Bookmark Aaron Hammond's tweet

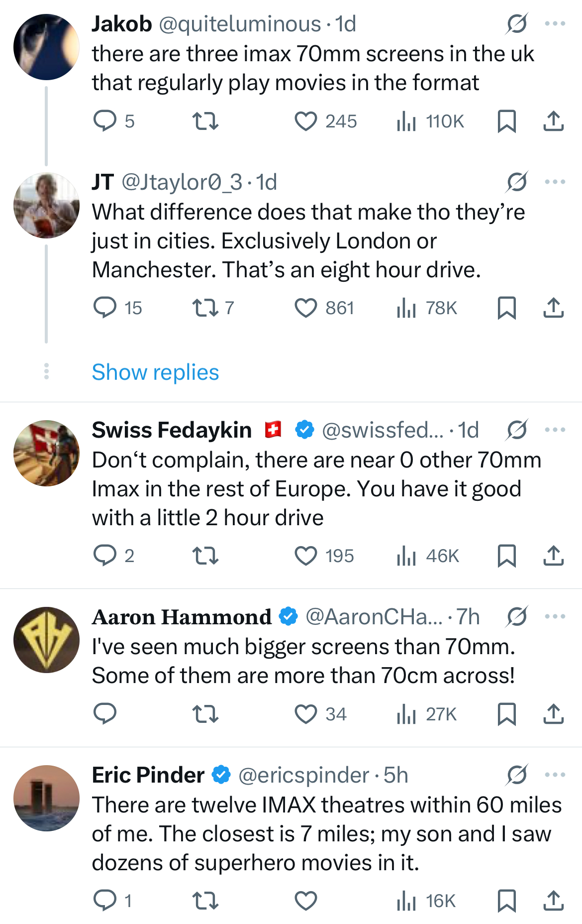click(x=506, y=714)
